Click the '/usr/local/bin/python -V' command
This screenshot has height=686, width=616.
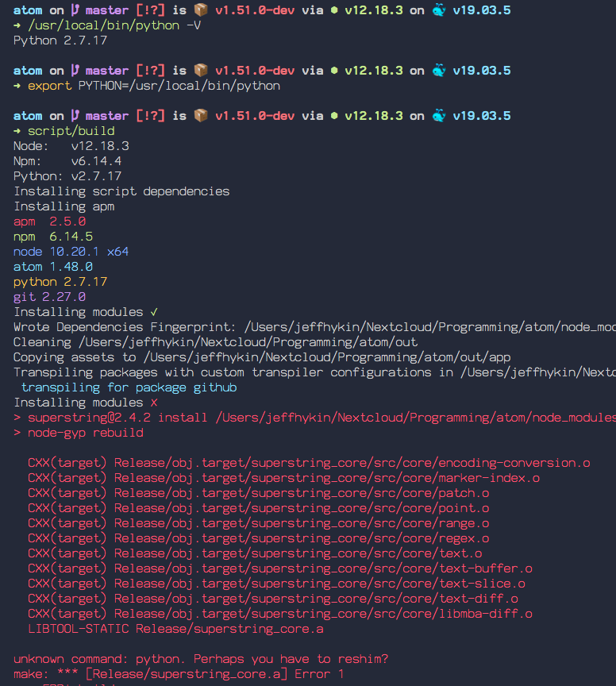[114, 26]
